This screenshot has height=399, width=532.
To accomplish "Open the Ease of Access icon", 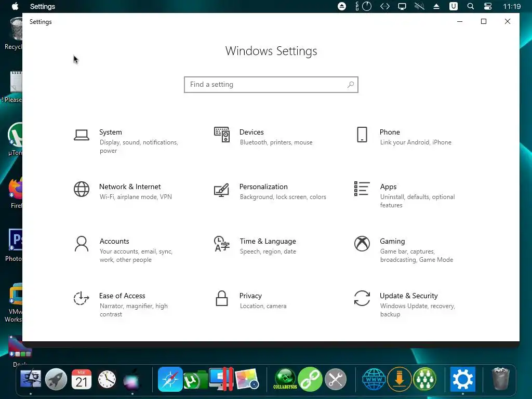I will click(82, 298).
